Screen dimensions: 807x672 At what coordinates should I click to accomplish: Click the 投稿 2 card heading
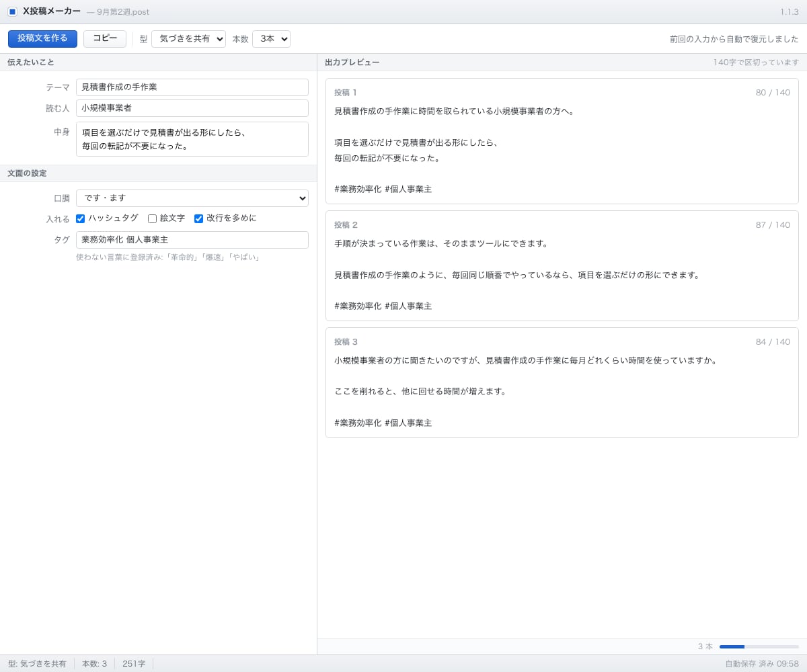tap(346, 225)
